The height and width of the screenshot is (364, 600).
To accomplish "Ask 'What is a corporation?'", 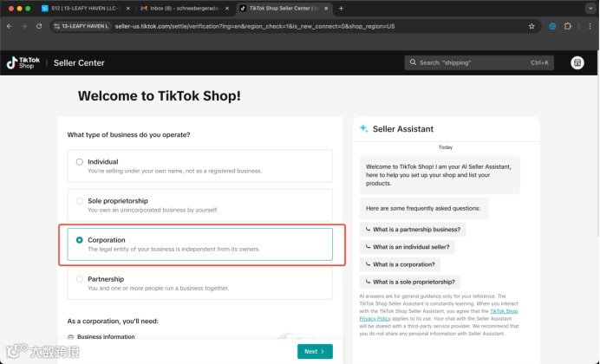I will (400, 264).
